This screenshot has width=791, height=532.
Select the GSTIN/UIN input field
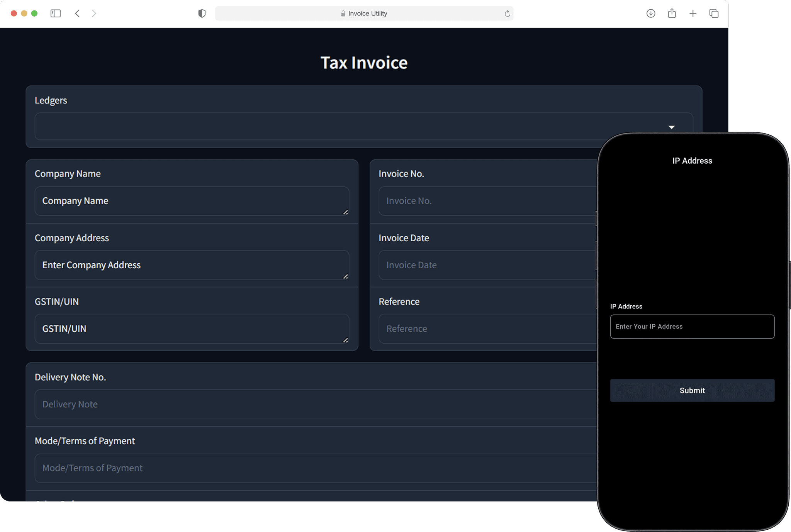[x=192, y=329]
